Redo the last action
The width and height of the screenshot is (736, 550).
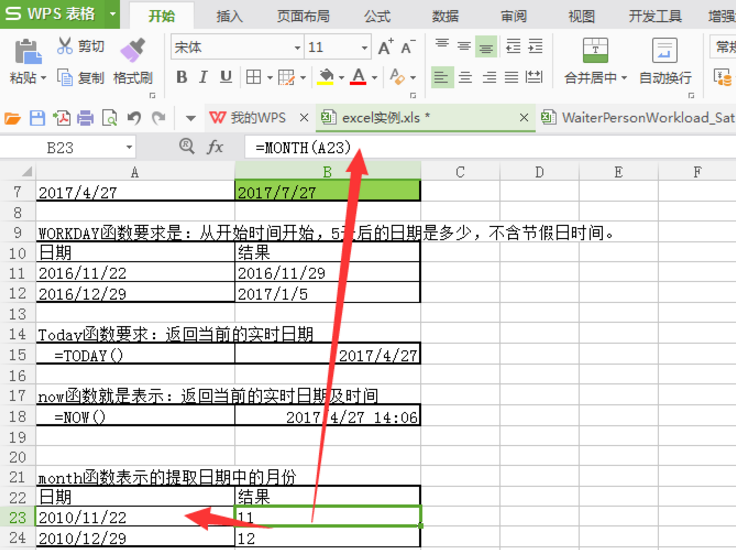[159, 118]
